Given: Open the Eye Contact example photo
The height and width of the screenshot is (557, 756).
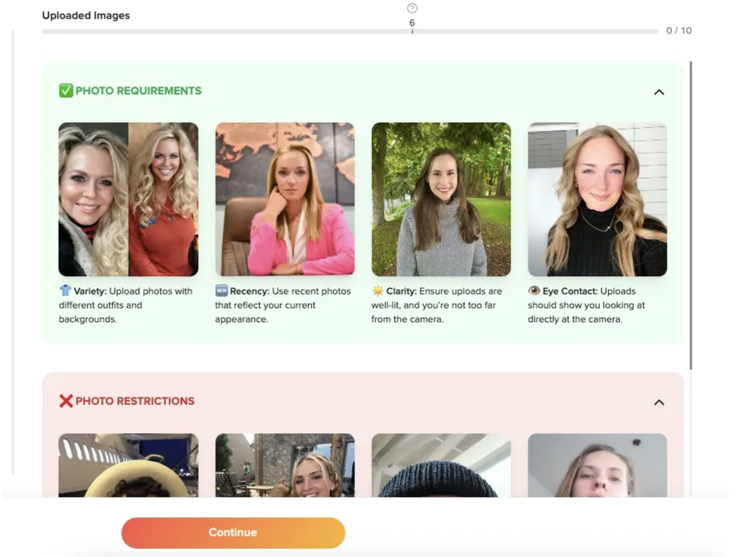Looking at the screenshot, I should tap(597, 199).
